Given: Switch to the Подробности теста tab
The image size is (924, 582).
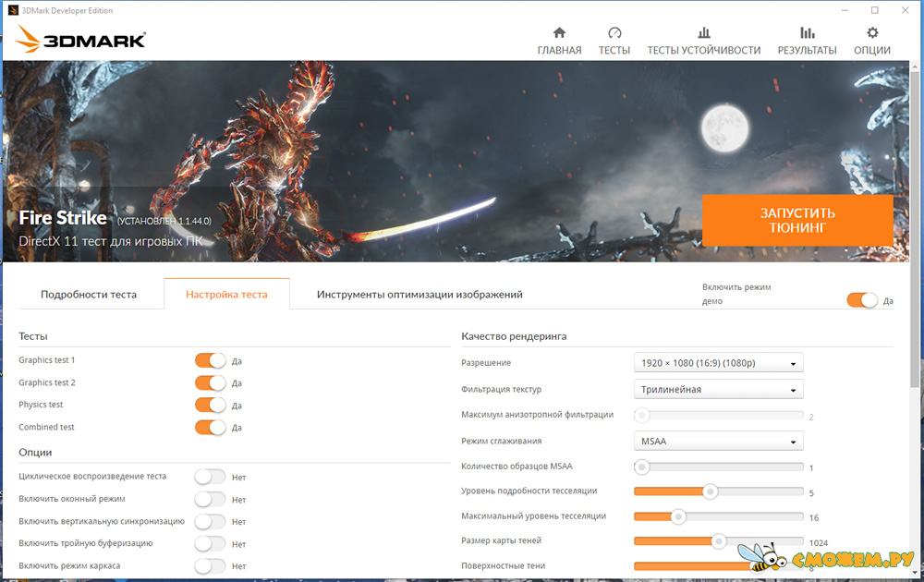Looking at the screenshot, I should coord(89,294).
